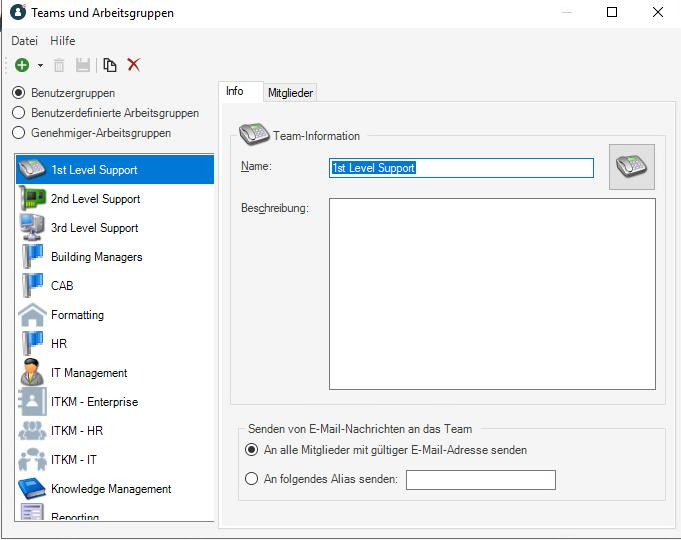Click the Building Managers flag icon
Screen dimensions: 681x540
pos(33,256)
